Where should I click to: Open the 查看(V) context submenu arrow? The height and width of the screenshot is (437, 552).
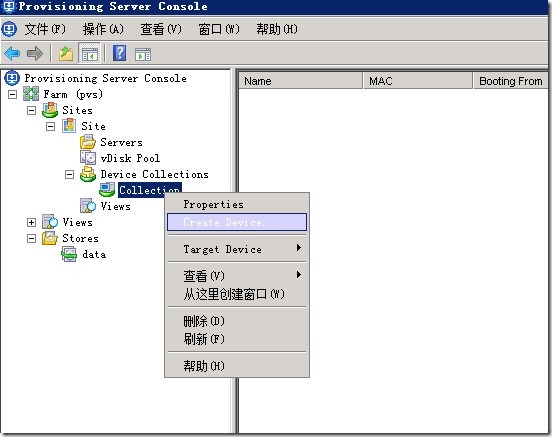click(299, 274)
